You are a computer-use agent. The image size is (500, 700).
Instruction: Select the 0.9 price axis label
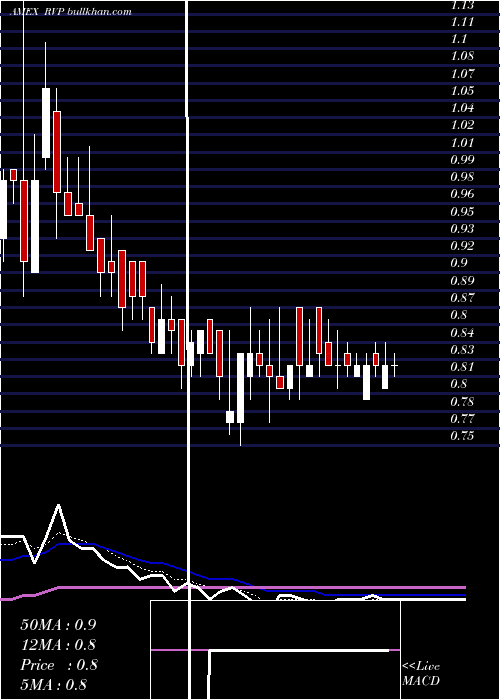459,263
